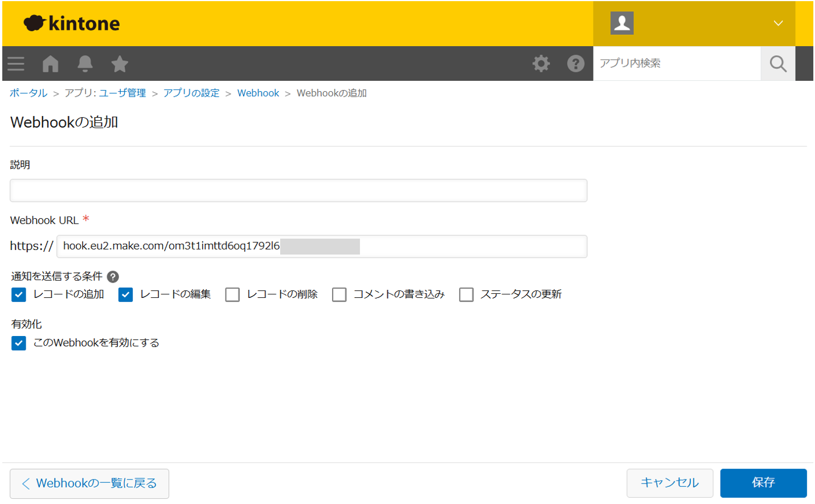Uncheck the レコードの追加 checkbox
This screenshot has height=504, width=815.
point(19,294)
